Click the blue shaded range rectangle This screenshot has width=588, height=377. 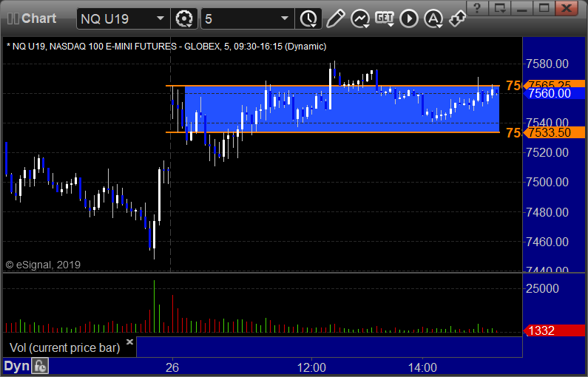(x=342, y=109)
